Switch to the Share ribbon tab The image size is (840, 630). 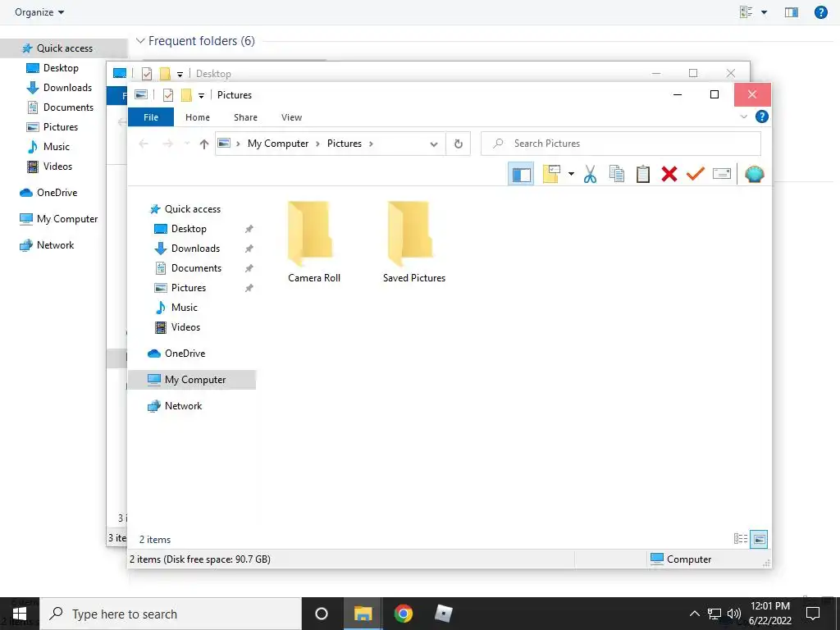click(x=245, y=117)
